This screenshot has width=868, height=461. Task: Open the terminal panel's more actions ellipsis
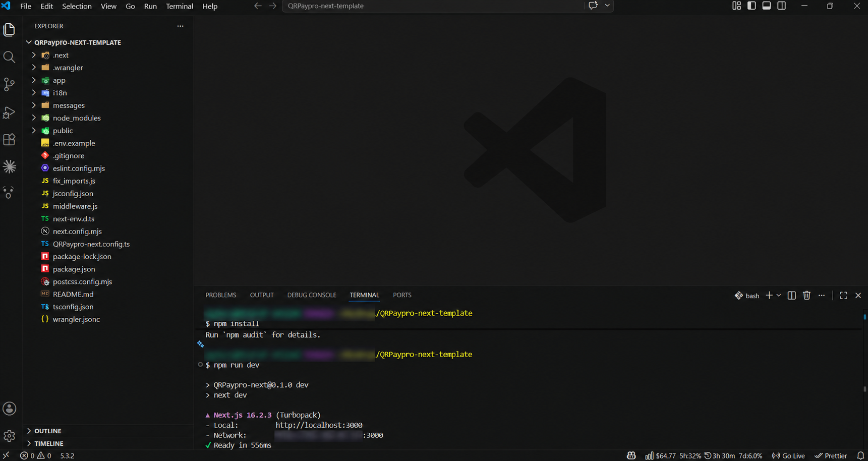(822, 295)
